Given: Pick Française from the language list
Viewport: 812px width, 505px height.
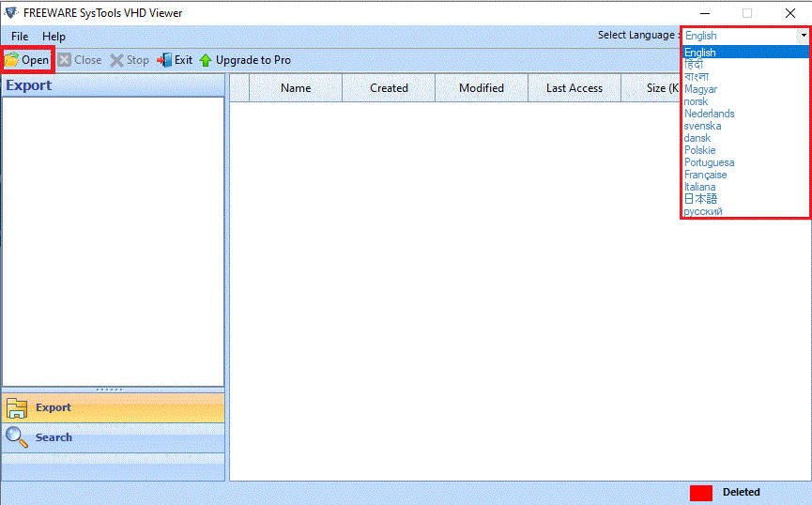Looking at the screenshot, I should click(x=706, y=175).
